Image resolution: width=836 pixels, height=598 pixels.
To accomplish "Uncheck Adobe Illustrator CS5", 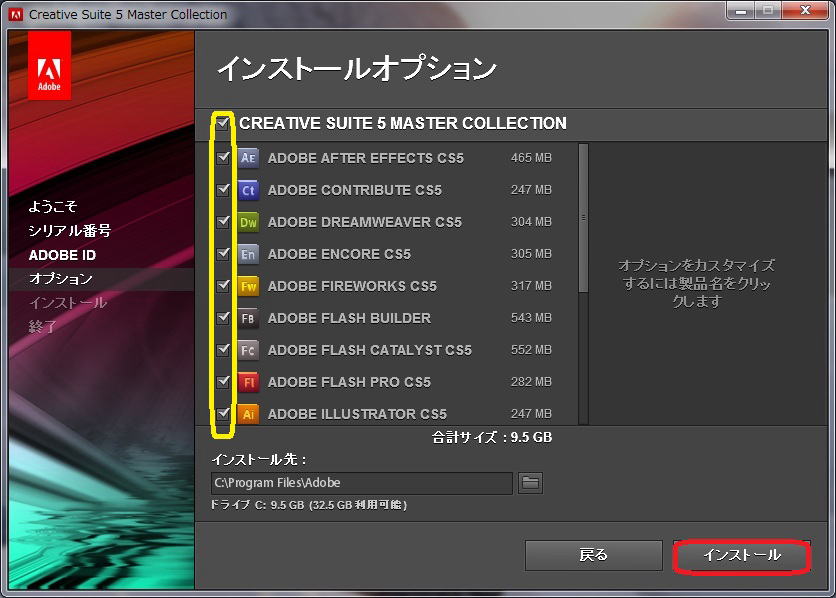I will pos(223,414).
